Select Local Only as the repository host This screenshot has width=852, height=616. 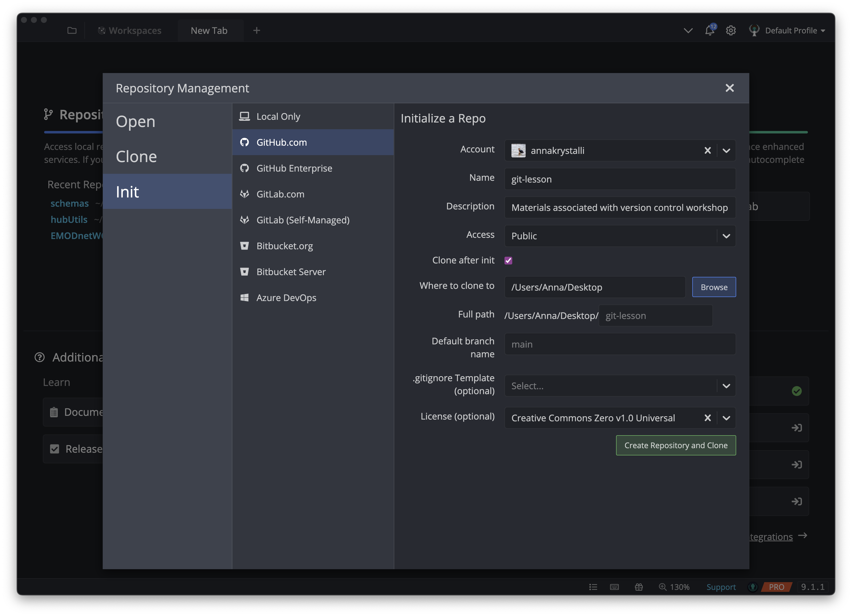pos(313,116)
